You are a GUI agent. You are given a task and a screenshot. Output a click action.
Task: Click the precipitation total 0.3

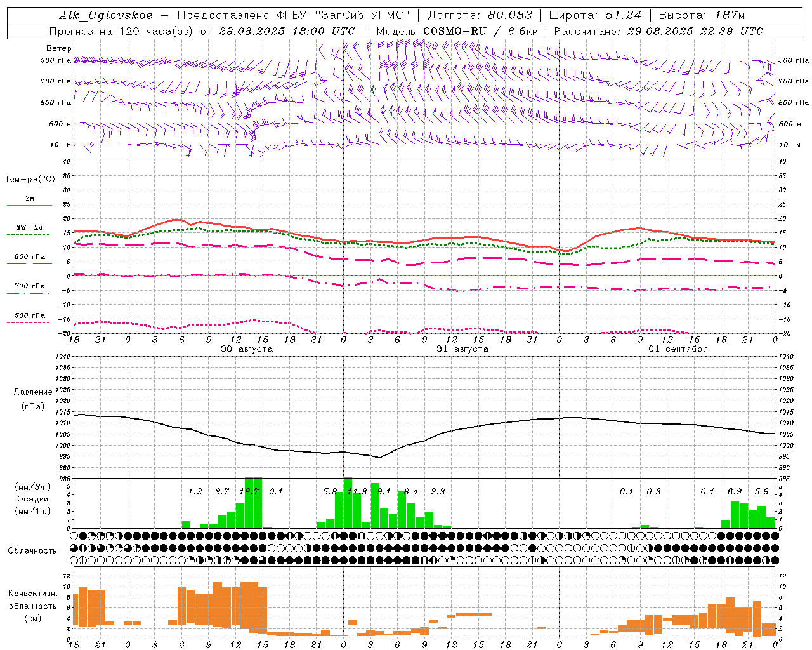(x=653, y=491)
